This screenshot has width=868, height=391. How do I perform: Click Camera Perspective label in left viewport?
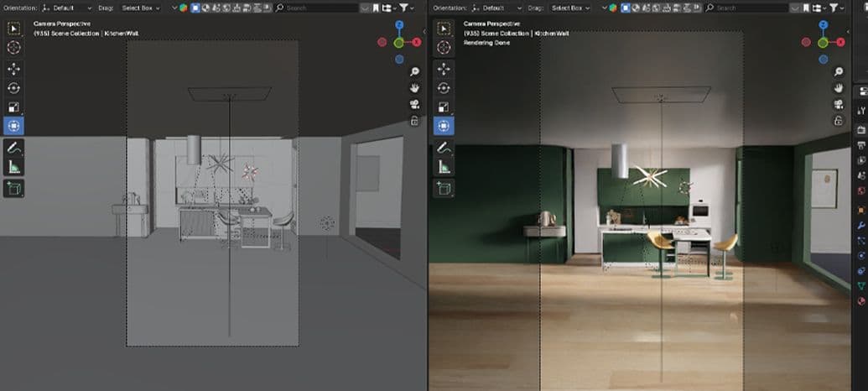tap(62, 23)
